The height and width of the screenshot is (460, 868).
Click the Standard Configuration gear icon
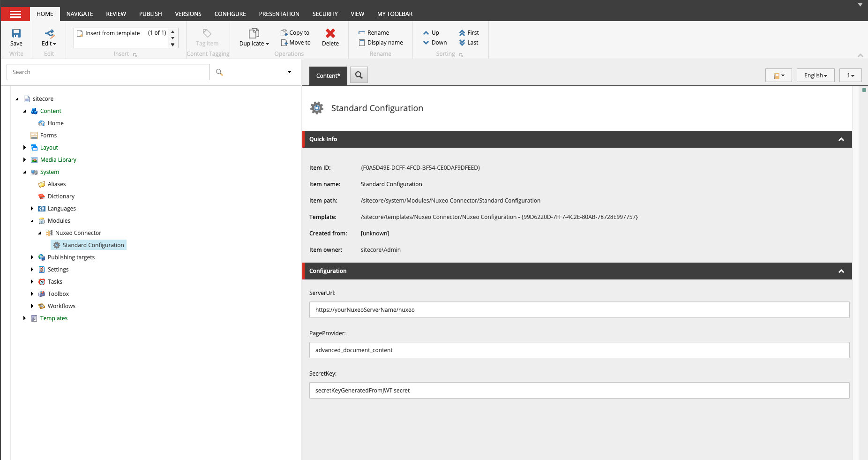point(317,108)
